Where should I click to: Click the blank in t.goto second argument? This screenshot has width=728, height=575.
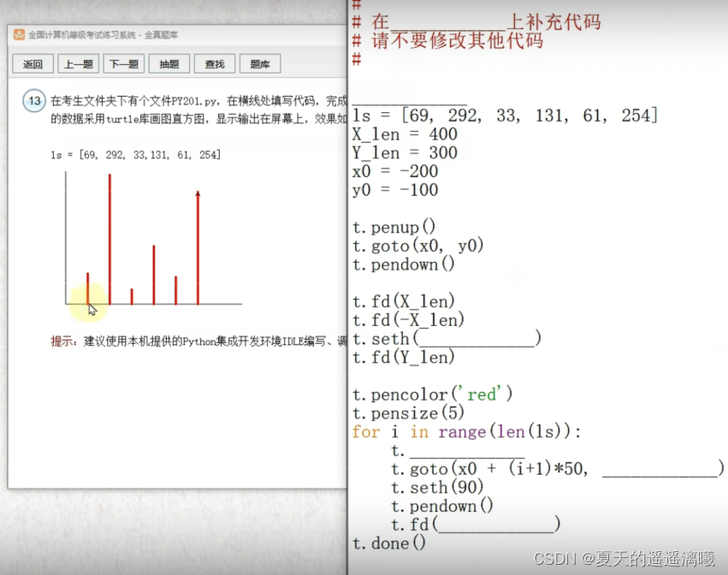pyautogui.click(x=660, y=469)
